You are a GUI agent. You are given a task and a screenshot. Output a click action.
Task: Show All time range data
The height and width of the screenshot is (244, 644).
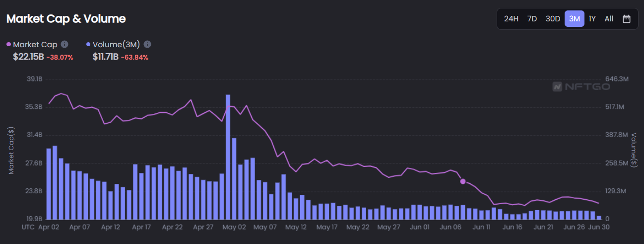609,19
